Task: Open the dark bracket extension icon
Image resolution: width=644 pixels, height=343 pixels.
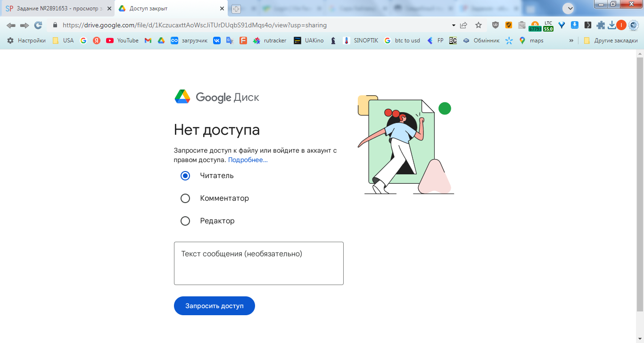Action: click(x=587, y=25)
